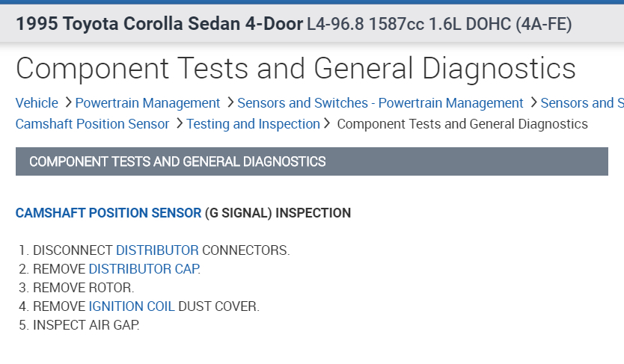Click the gray COMPONENT TESTS section header bar
This screenshot has height=364, width=624.
coord(311,161)
